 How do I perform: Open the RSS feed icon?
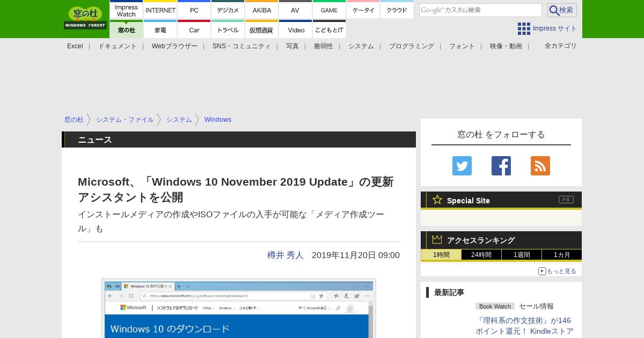540,166
